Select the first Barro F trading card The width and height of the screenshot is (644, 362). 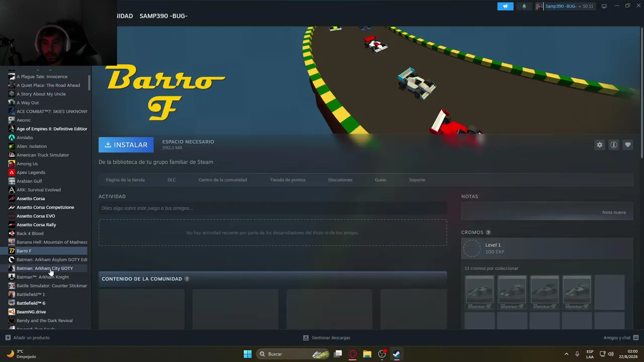click(x=479, y=292)
